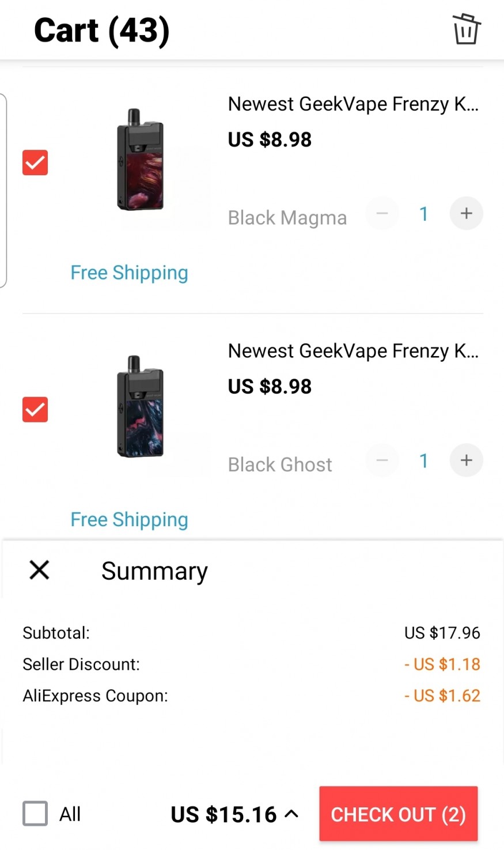Image resolution: width=504 pixels, height=850 pixels.
Task: Tick the All items checkbox
Action: click(x=35, y=814)
